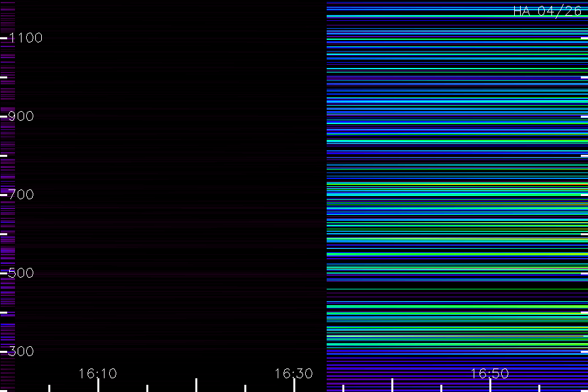Image resolution: width=588 pixels, height=392 pixels.
Task: Click the 700 frequency axis label
Action: pyautogui.click(x=21, y=195)
